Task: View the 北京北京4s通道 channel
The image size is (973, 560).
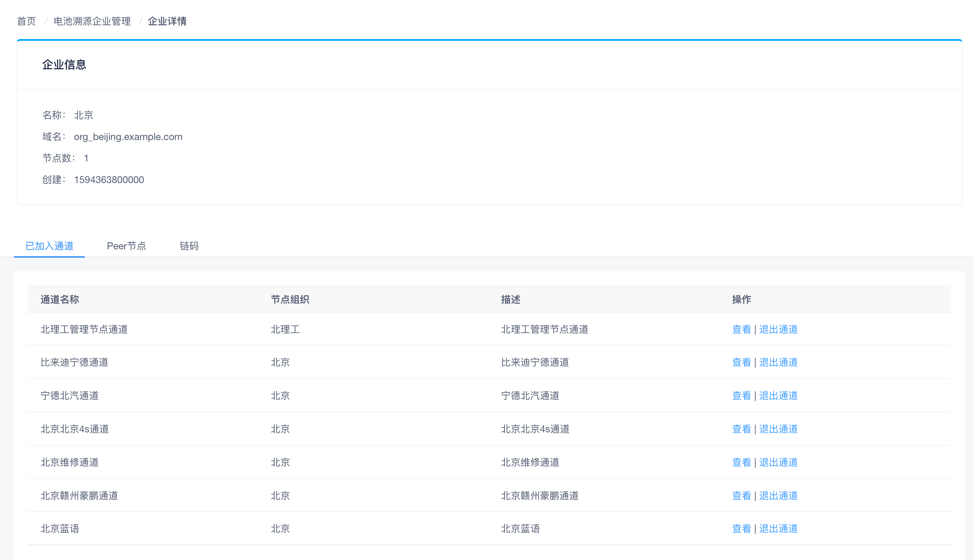Action: [742, 429]
